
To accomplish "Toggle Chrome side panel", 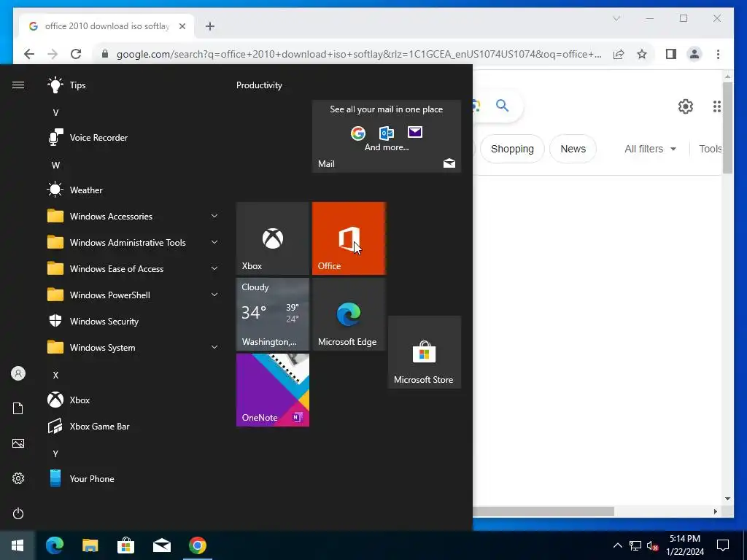I will coord(671,54).
